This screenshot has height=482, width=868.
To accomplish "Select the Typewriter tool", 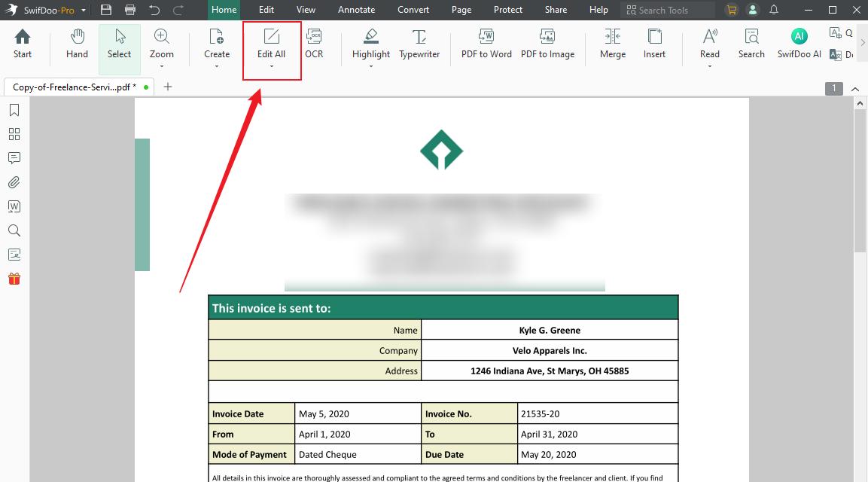I will [419, 45].
